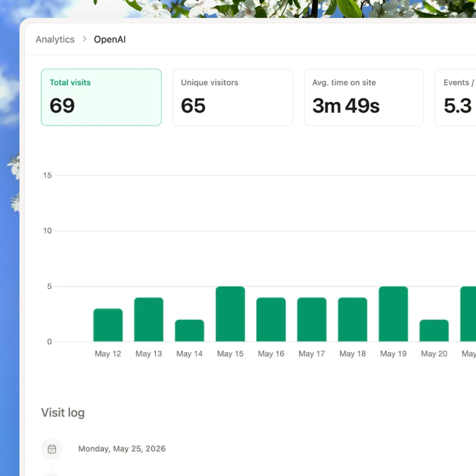Select the Unique visitors card

(x=232, y=97)
